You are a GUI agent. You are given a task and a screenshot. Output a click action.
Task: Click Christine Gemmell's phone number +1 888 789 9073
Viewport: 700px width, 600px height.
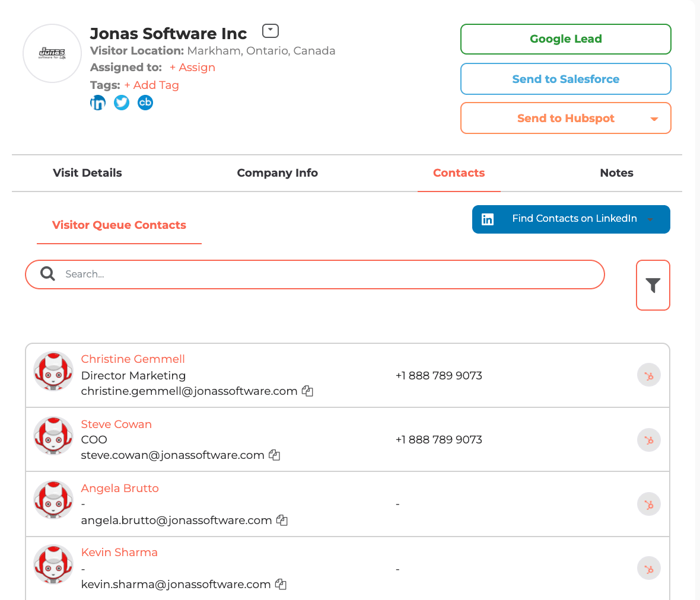point(439,376)
